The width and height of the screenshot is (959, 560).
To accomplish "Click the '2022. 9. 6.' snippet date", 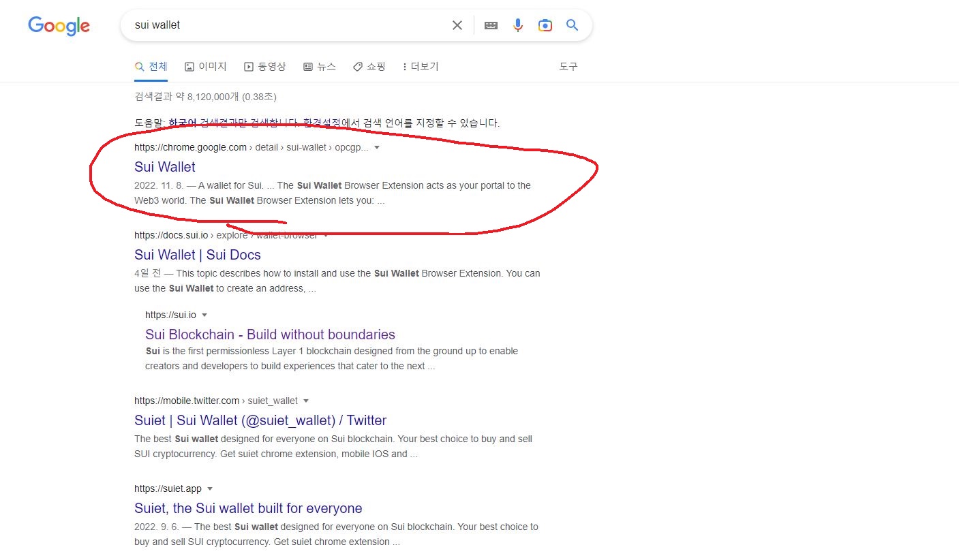I will (155, 527).
